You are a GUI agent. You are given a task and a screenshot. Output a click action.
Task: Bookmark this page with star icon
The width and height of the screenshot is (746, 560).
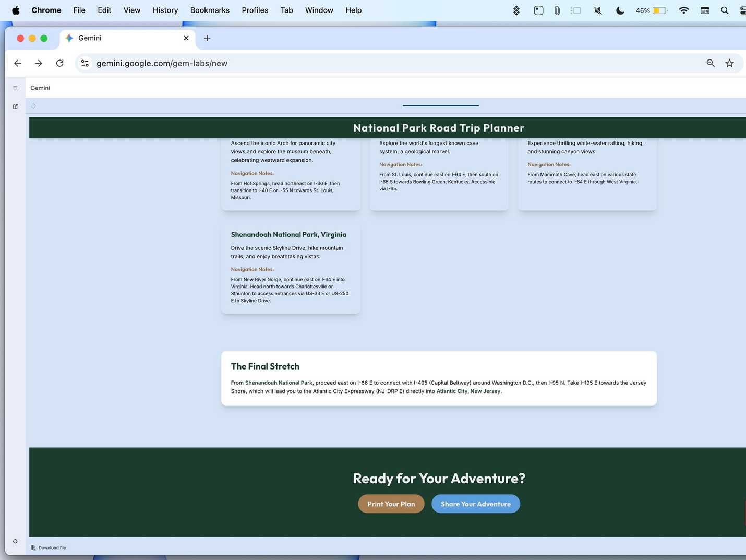tap(729, 63)
